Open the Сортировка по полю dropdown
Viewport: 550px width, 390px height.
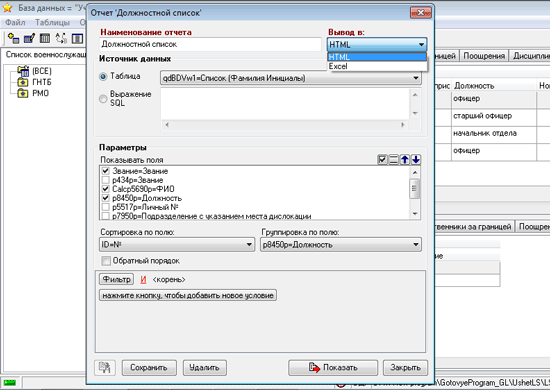point(177,244)
